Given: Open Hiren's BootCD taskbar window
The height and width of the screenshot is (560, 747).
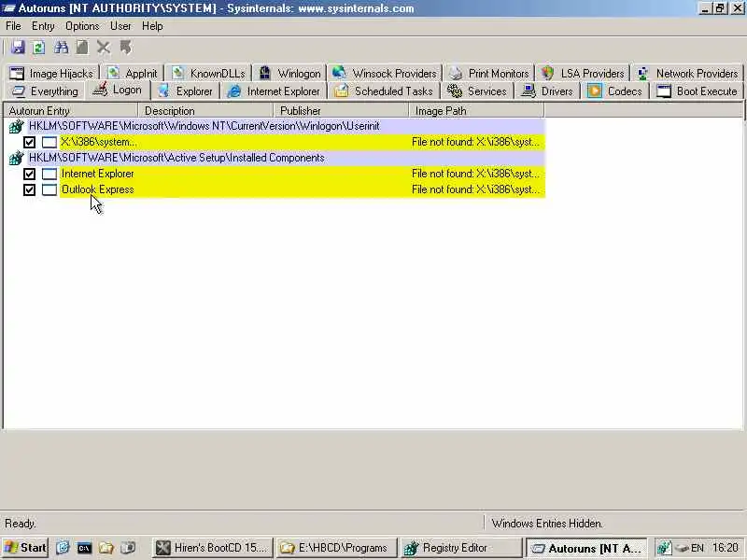Looking at the screenshot, I should (213, 548).
